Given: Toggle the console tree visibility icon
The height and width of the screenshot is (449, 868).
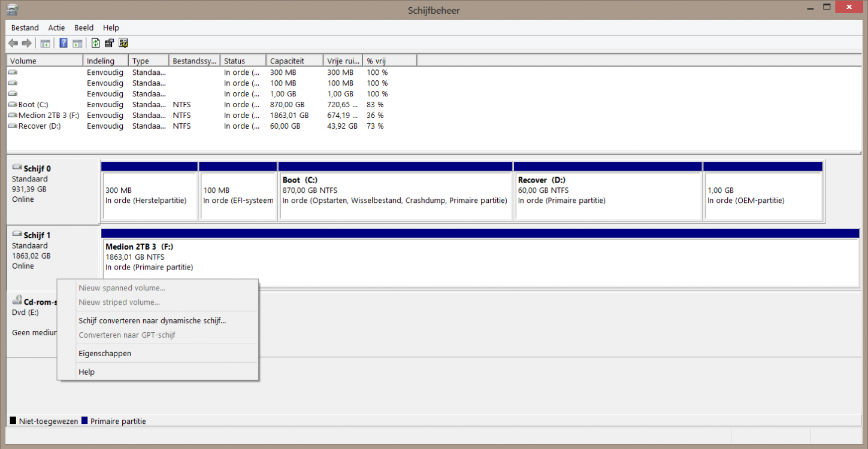Looking at the screenshot, I should (x=45, y=43).
